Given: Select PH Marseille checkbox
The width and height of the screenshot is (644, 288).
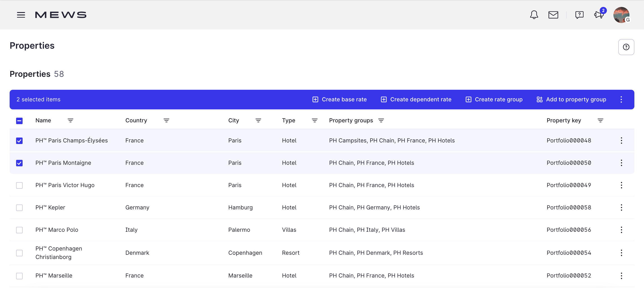Looking at the screenshot, I should click(19, 276).
